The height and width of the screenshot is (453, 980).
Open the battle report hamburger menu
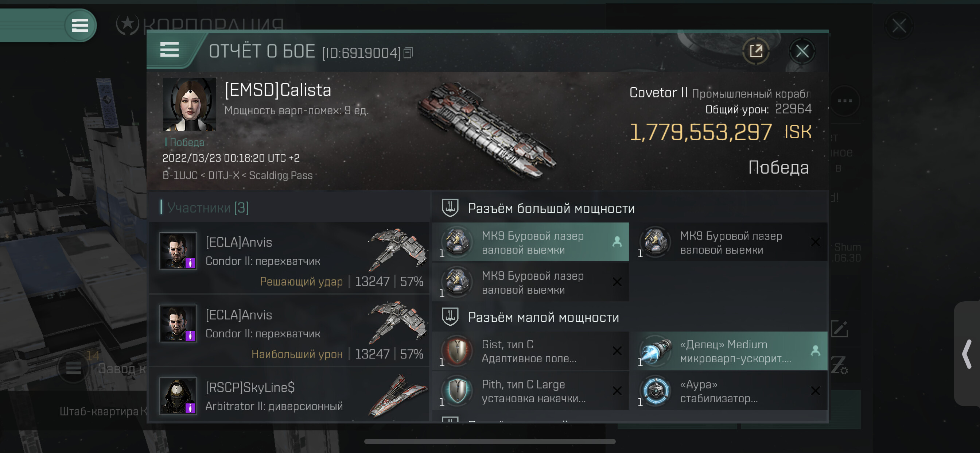pos(169,50)
